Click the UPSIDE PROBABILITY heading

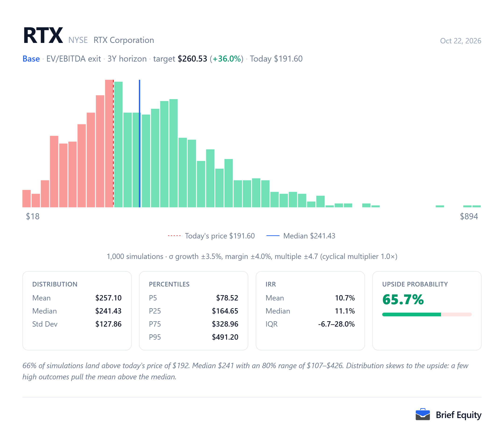[x=415, y=284]
